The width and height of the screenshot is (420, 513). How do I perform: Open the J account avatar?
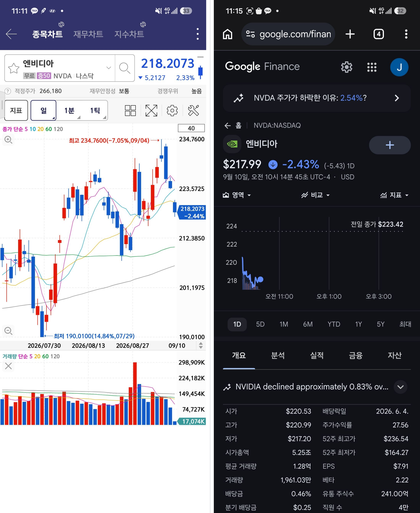[399, 67]
